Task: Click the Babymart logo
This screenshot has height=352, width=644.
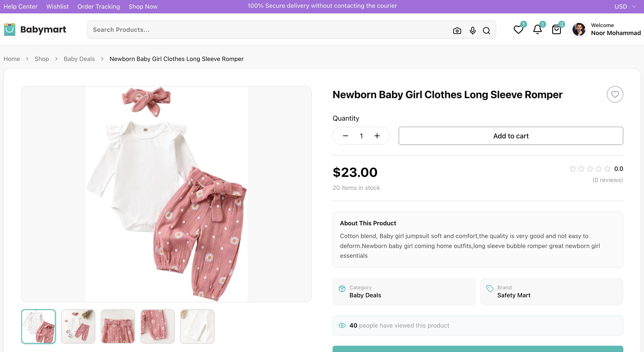Action: [x=35, y=30]
